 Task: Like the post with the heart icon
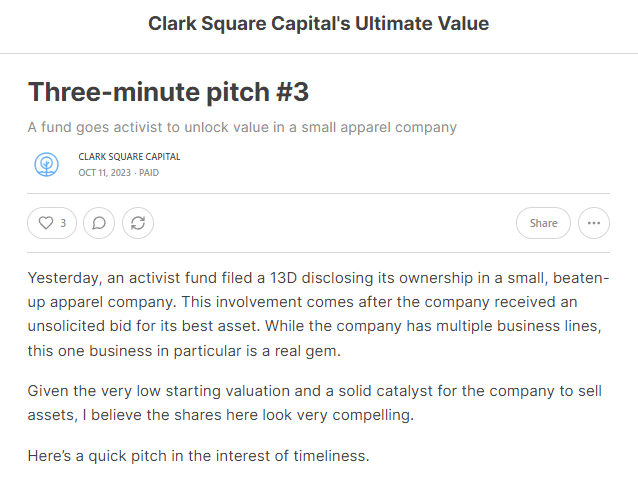46,223
